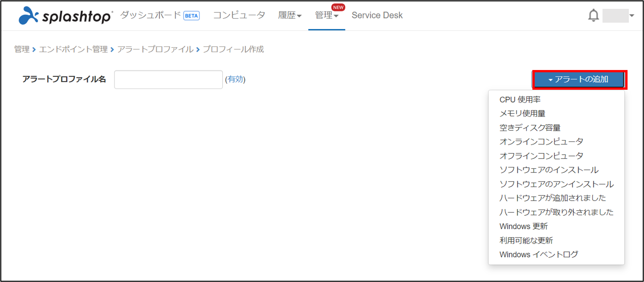Click プロフィール作成 breadcrumb
This screenshot has height=282, width=644.
tap(233, 49)
